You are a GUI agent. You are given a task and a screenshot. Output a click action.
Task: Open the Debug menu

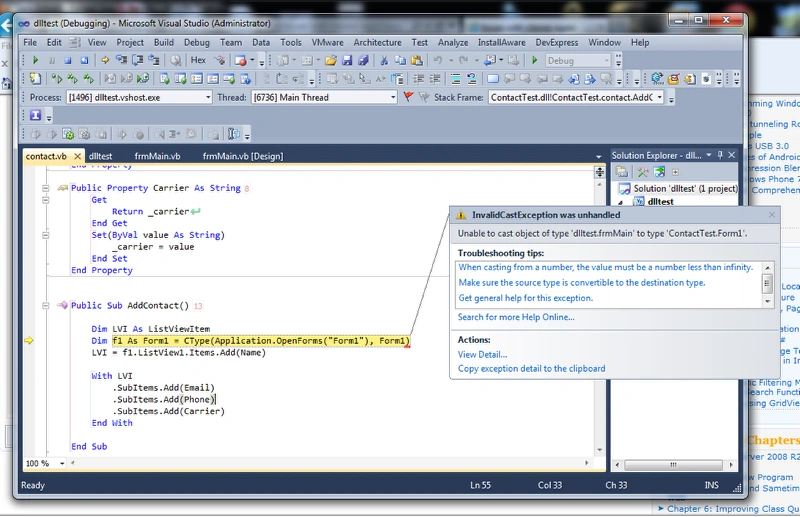(196, 42)
